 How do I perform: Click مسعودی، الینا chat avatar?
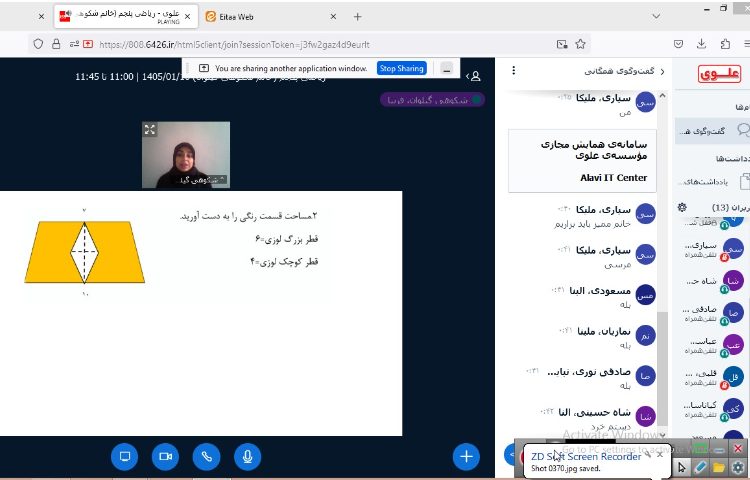click(x=645, y=295)
